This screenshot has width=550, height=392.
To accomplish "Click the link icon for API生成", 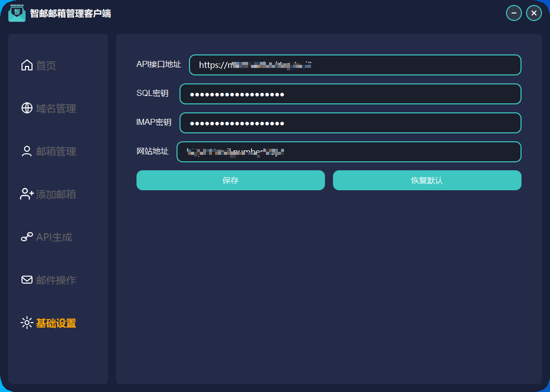I will pos(27,237).
